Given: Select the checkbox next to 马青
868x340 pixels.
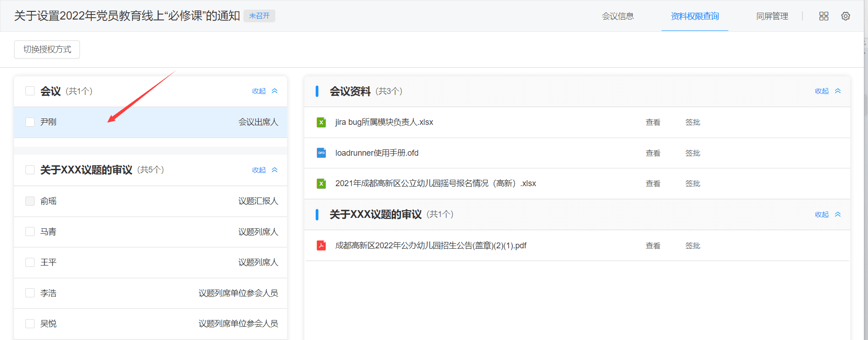Looking at the screenshot, I should tap(30, 232).
